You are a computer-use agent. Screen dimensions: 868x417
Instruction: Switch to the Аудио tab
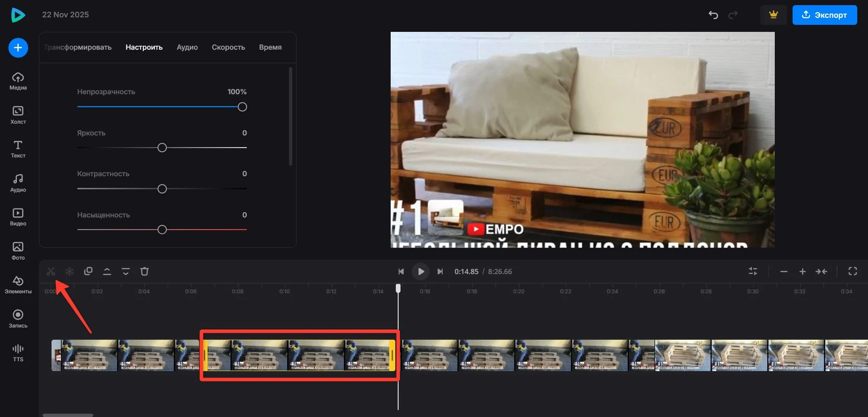(x=187, y=47)
